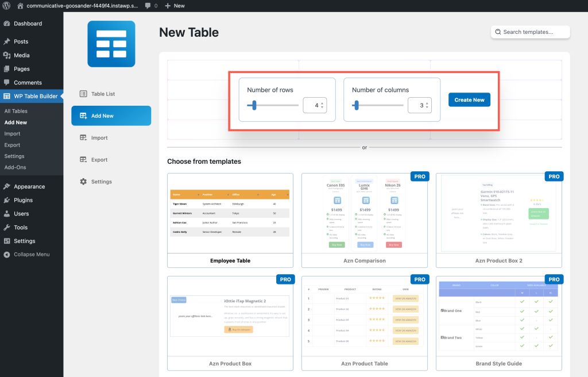Click the Table List icon
The height and width of the screenshot is (377, 588).
(x=83, y=94)
